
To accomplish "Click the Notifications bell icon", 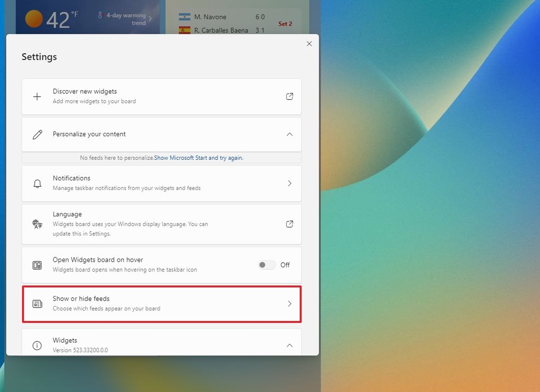I will click(x=37, y=183).
